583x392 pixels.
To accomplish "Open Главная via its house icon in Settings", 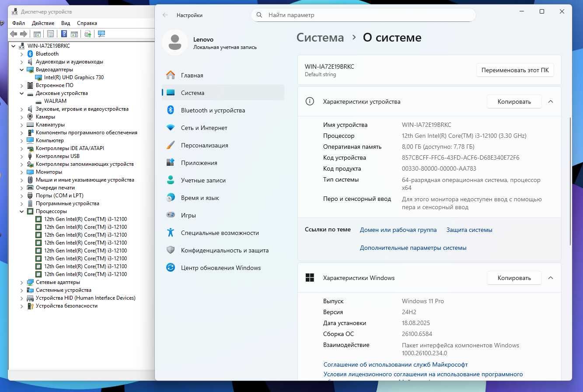I will click(x=171, y=75).
